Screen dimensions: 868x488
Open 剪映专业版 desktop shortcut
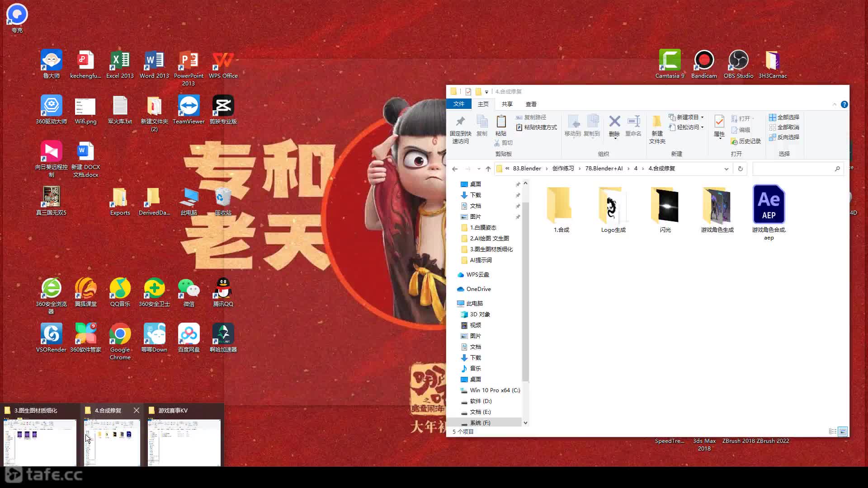coord(223,109)
